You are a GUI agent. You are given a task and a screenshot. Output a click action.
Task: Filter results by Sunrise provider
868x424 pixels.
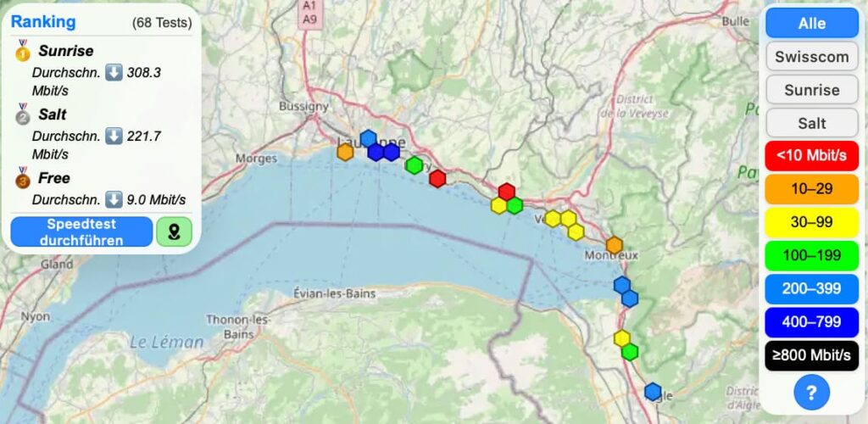point(811,90)
